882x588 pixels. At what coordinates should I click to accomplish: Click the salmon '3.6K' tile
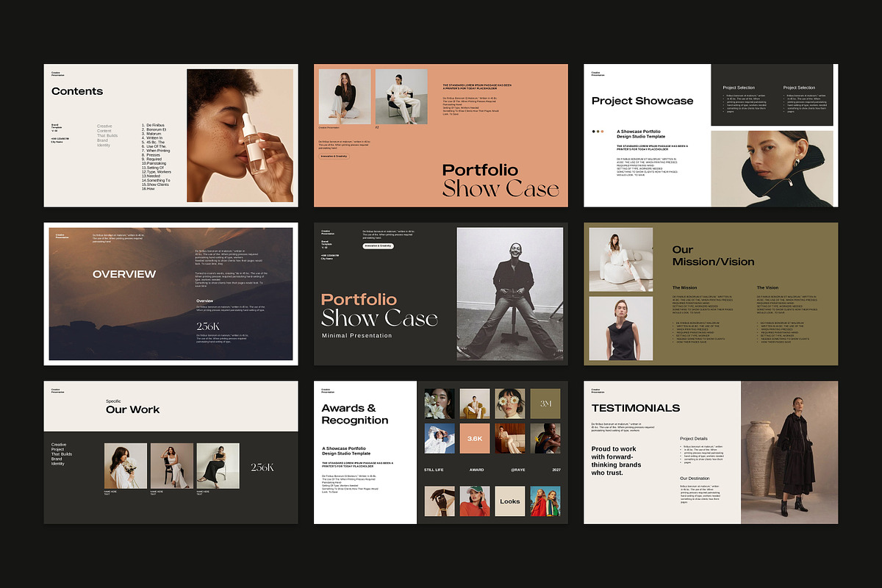tap(475, 438)
